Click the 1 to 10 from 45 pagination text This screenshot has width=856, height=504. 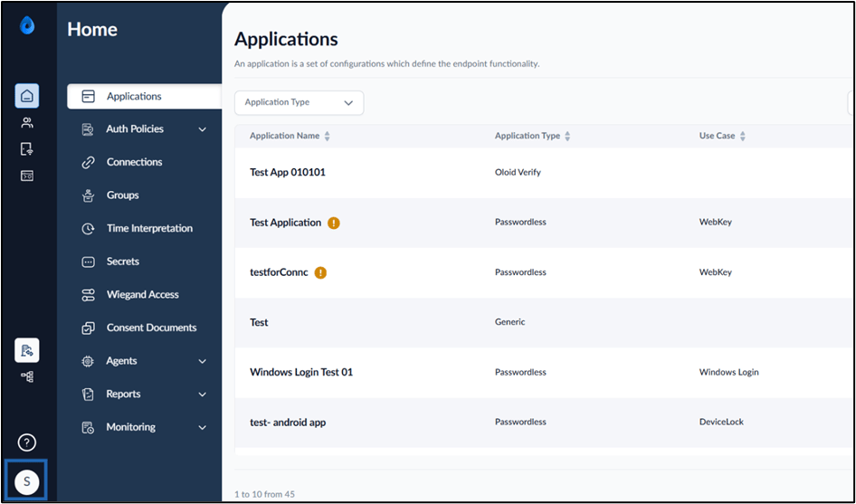pyautogui.click(x=265, y=495)
